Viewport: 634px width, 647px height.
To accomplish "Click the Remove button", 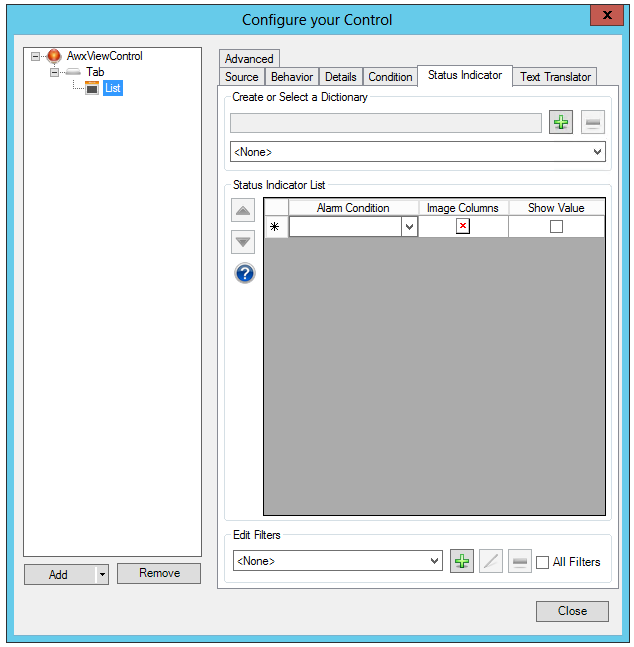I will [x=159, y=573].
